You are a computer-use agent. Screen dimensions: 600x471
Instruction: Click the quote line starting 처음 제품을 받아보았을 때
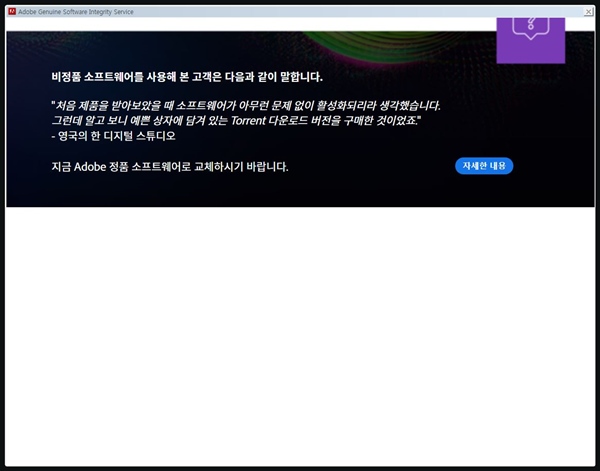(x=246, y=105)
